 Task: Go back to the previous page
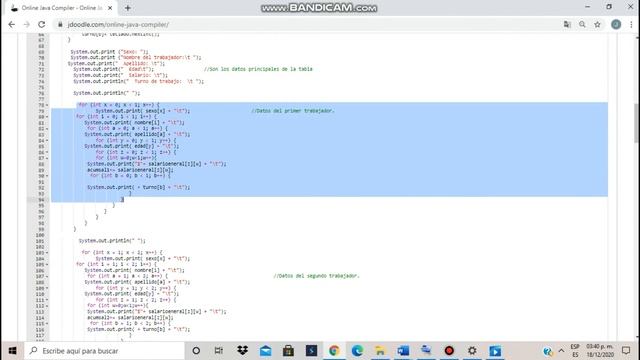[x=11, y=24]
